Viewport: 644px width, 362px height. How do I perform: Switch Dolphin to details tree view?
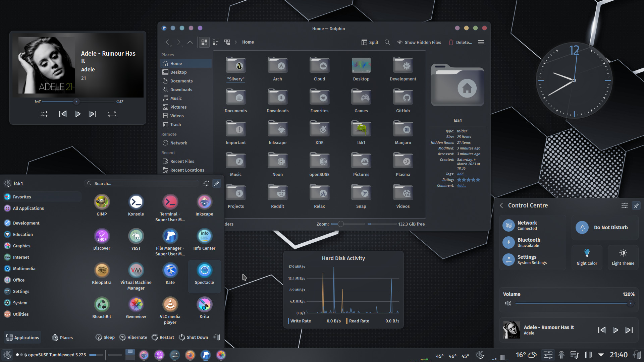227,42
